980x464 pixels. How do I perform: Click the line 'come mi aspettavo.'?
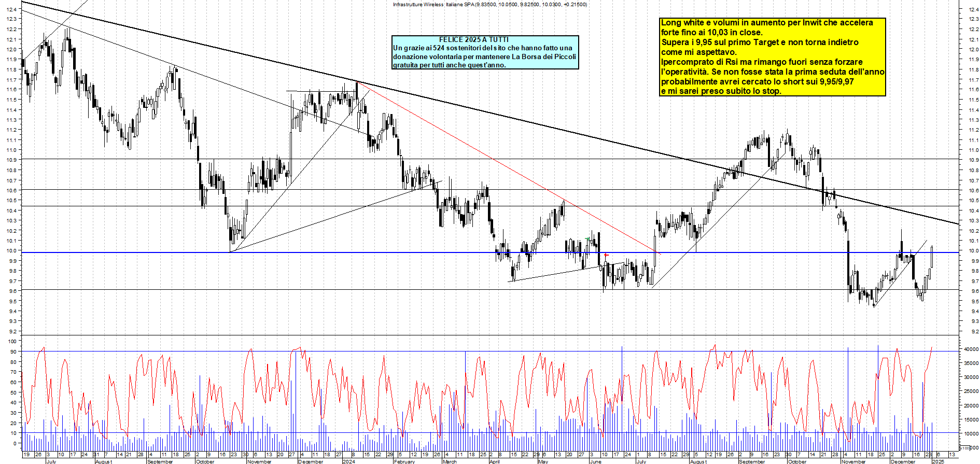(698, 52)
